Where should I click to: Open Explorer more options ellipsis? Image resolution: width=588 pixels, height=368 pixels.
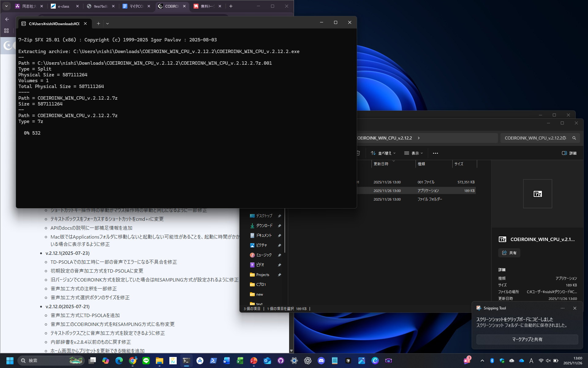(435, 153)
